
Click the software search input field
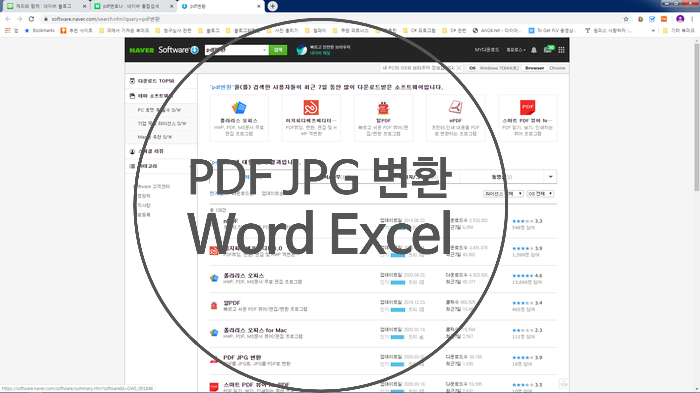[233, 50]
